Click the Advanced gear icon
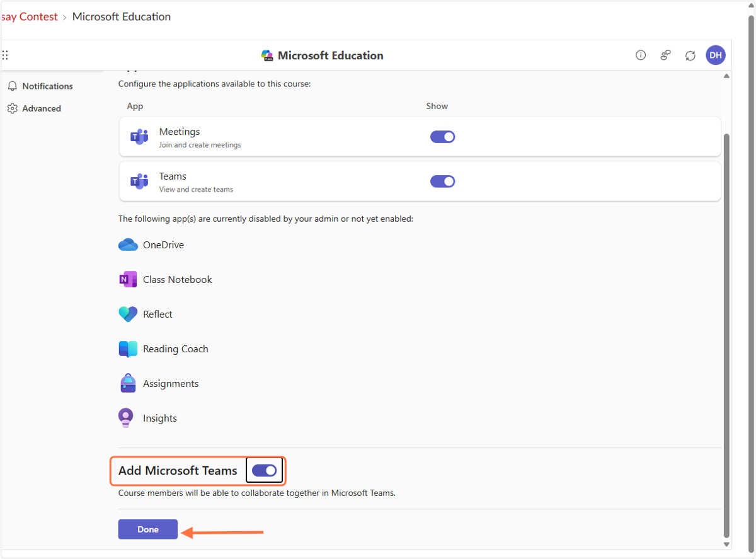The height and width of the screenshot is (559, 756). click(12, 108)
